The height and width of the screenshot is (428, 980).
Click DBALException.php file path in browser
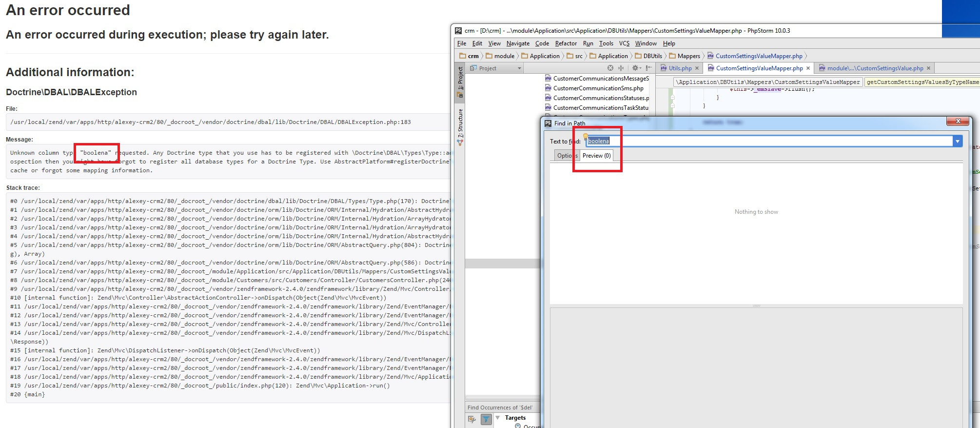pos(211,122)
